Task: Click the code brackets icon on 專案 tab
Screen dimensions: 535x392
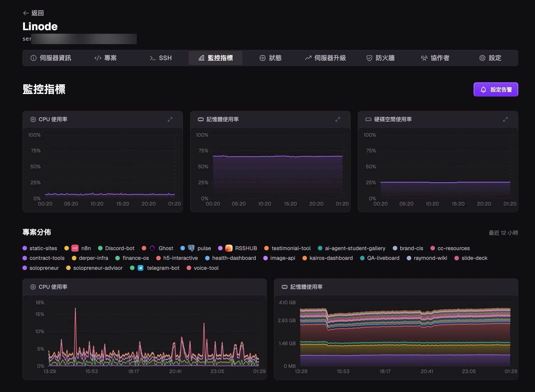Action: pos(98,58)
